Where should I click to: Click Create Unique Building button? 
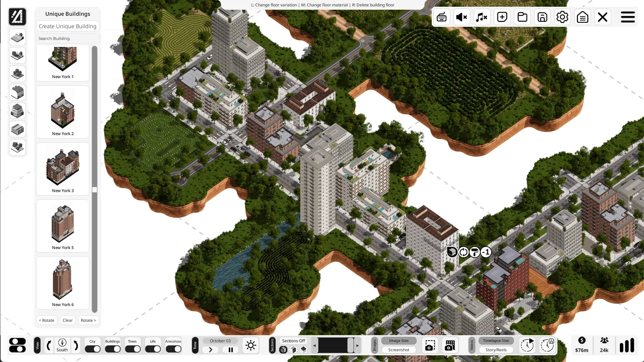[67, 26]
